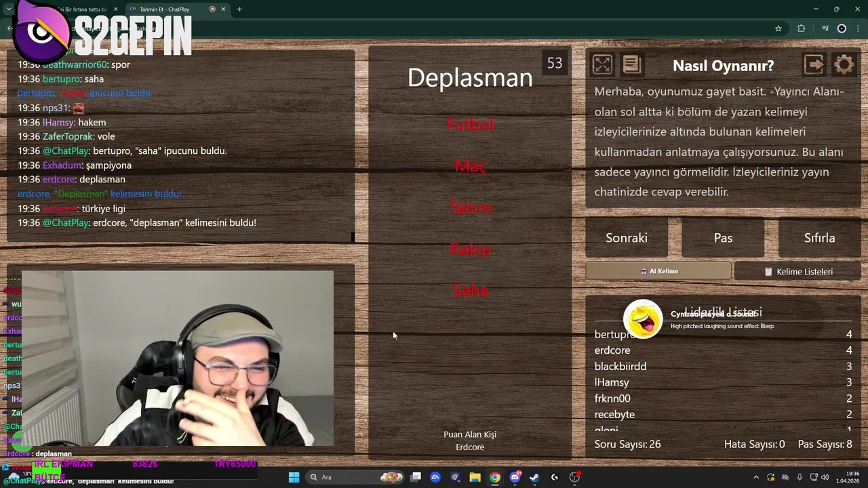This screenshot has height=488, width=868.
Task: Click the forbidden word 'Maç'
Action: click(470, 166)
